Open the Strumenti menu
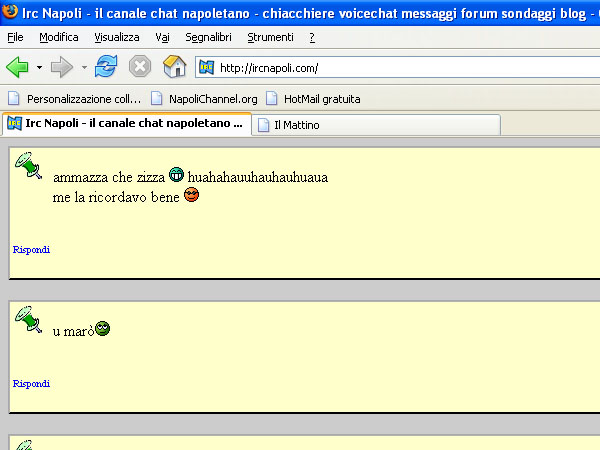 (x=270, y=37)
